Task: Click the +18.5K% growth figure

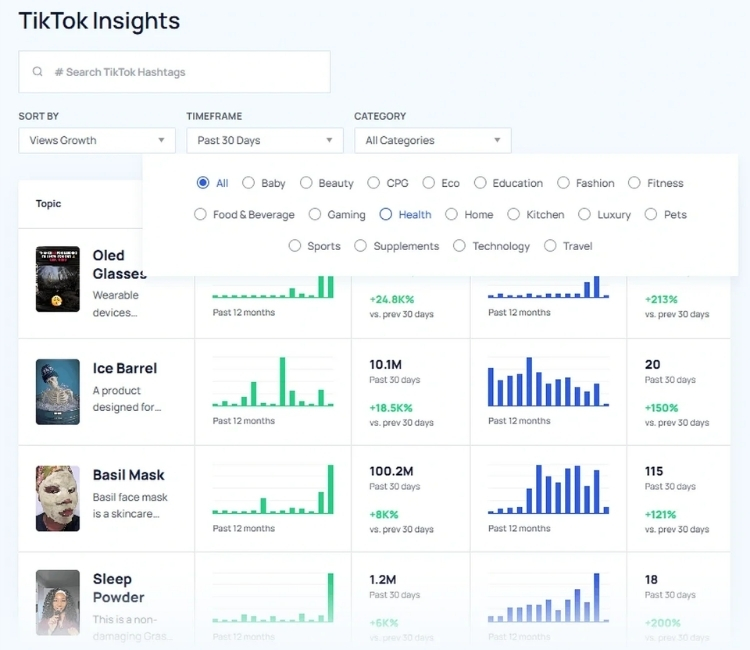Action: [391, 408]
